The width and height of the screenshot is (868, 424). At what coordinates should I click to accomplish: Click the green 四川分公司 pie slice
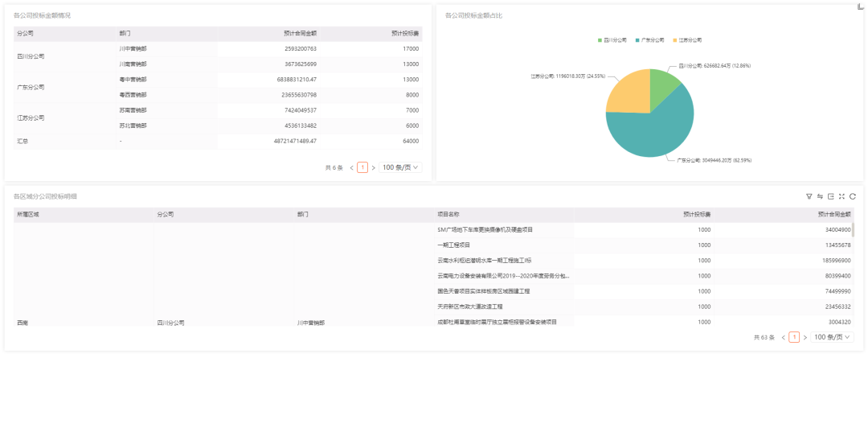(662, 86)
